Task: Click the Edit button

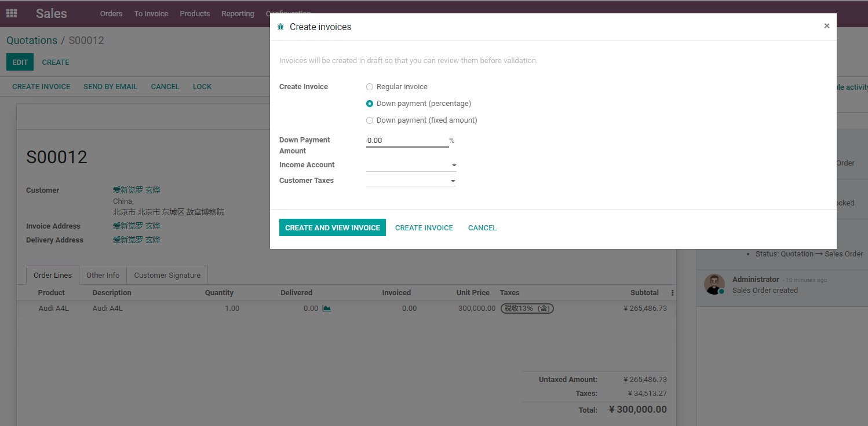Action: click(x=20, y=62)
